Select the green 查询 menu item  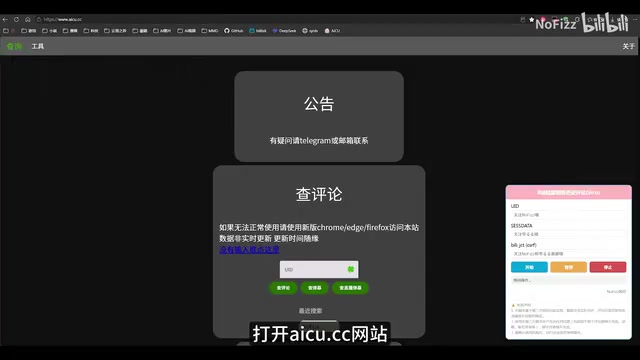tap(14, 46)
